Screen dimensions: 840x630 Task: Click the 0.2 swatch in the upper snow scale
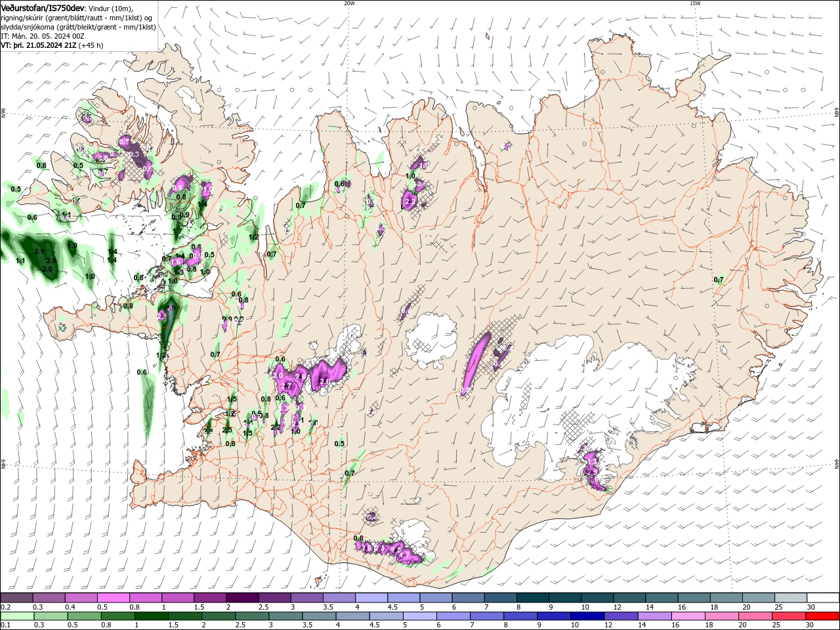coord(16,598)
